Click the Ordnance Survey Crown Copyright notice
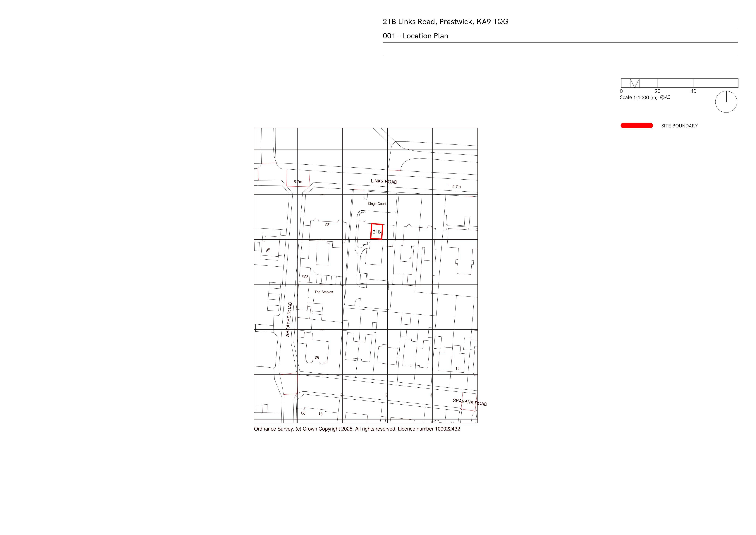 click(357, 429)
